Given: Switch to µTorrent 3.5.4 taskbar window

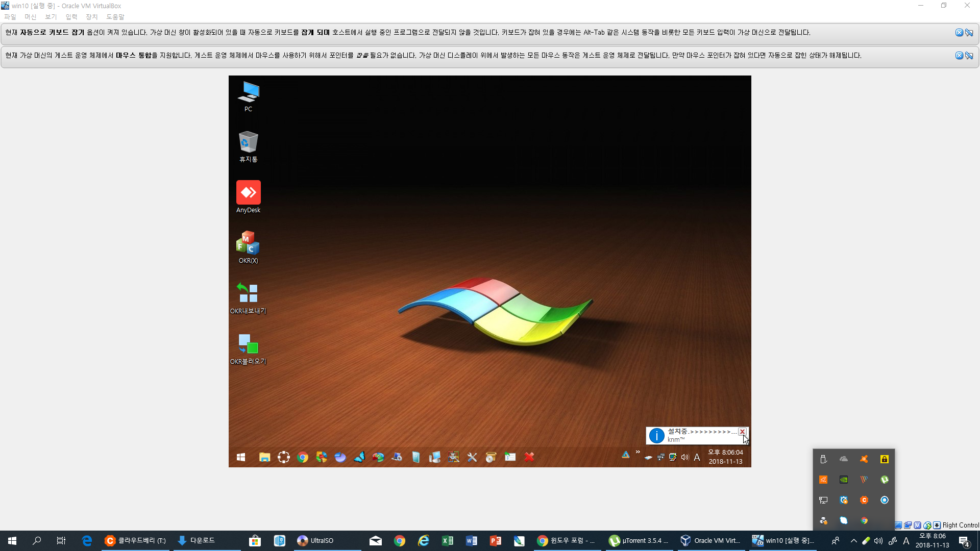Looking at the screenshot, I should coord(639,541).
